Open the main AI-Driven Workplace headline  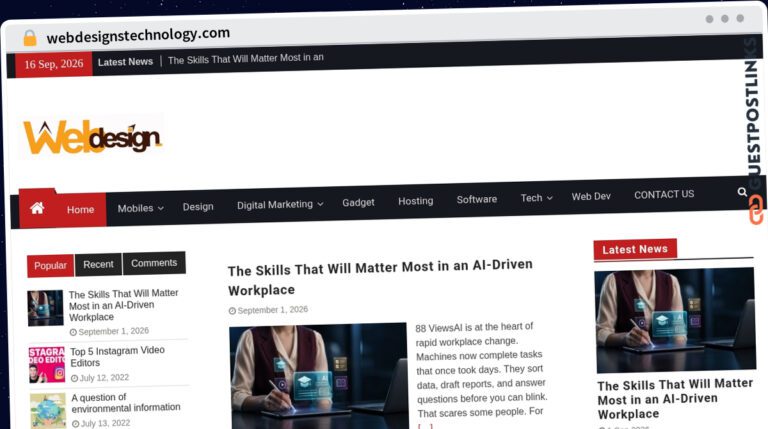click(380, 278)
